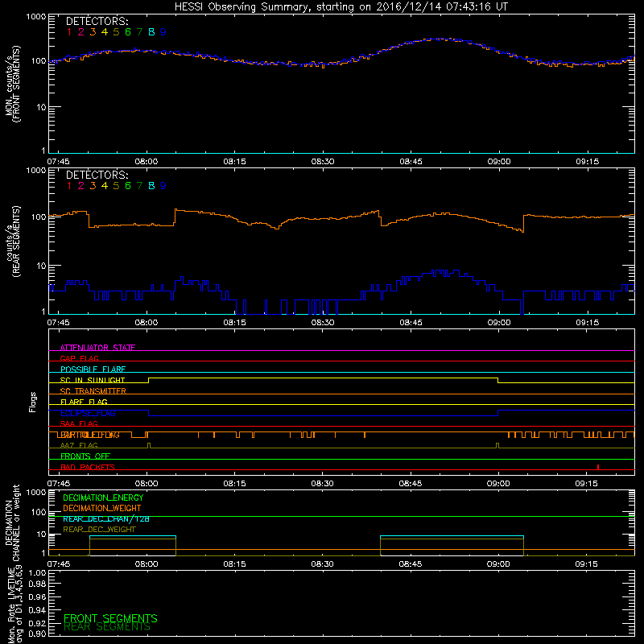Click 08:30 tick label under front segments plot

tap(323, 162)
